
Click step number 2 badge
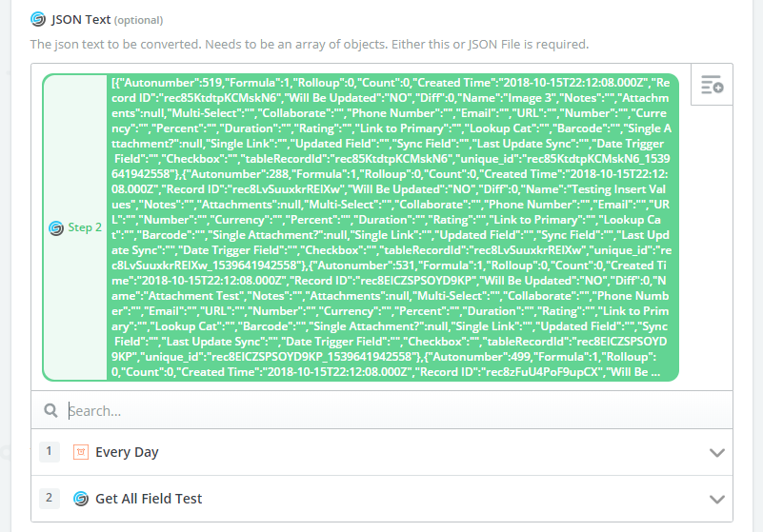pos(50,498)
